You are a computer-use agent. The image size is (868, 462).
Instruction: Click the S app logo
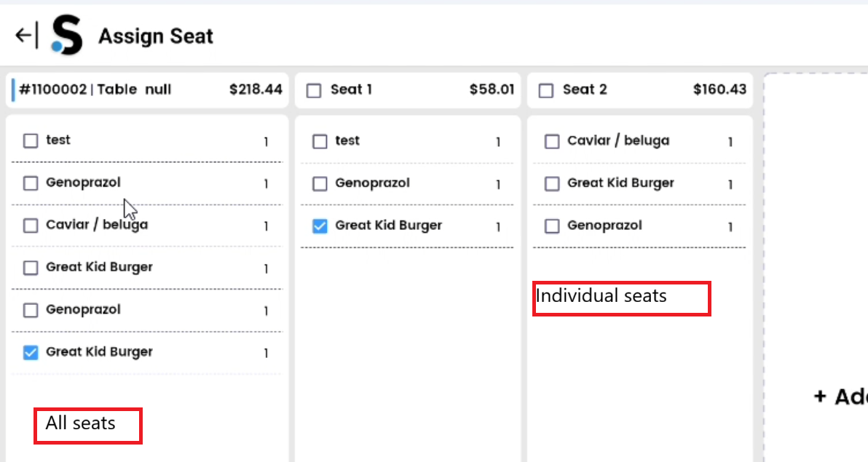click(x=64, y=34)
